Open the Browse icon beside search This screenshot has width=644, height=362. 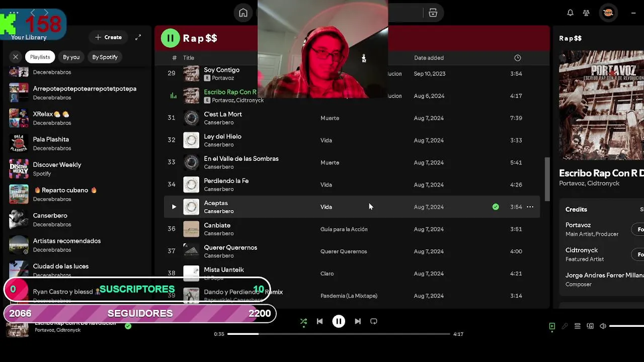coord(433,13)
